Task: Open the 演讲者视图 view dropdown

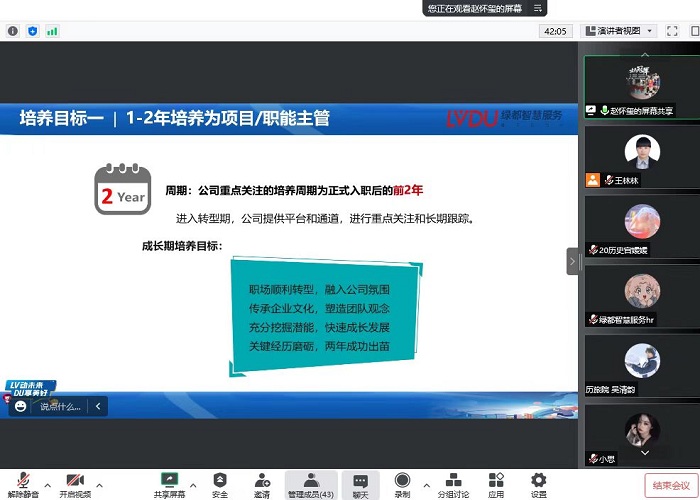Action: (x=620, y=31)
